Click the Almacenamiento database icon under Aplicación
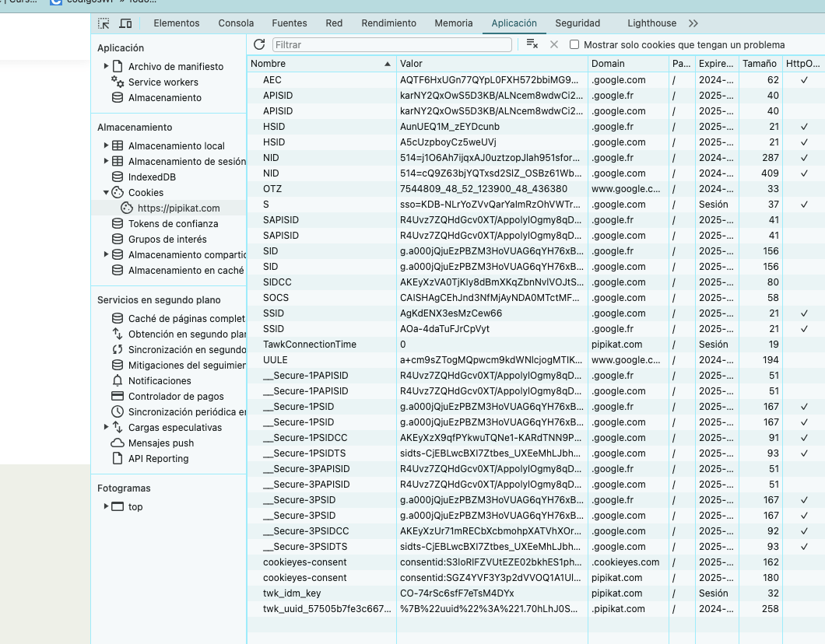Image resolution: width=825 pixels, height=644 pixels. point(118,98)
